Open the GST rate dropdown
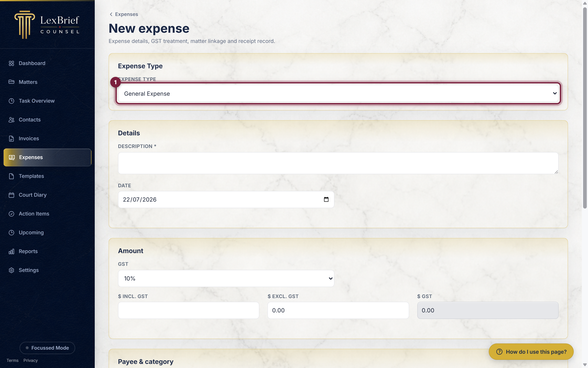The height and width of the screenshot is (368, 588). [226, 278]
